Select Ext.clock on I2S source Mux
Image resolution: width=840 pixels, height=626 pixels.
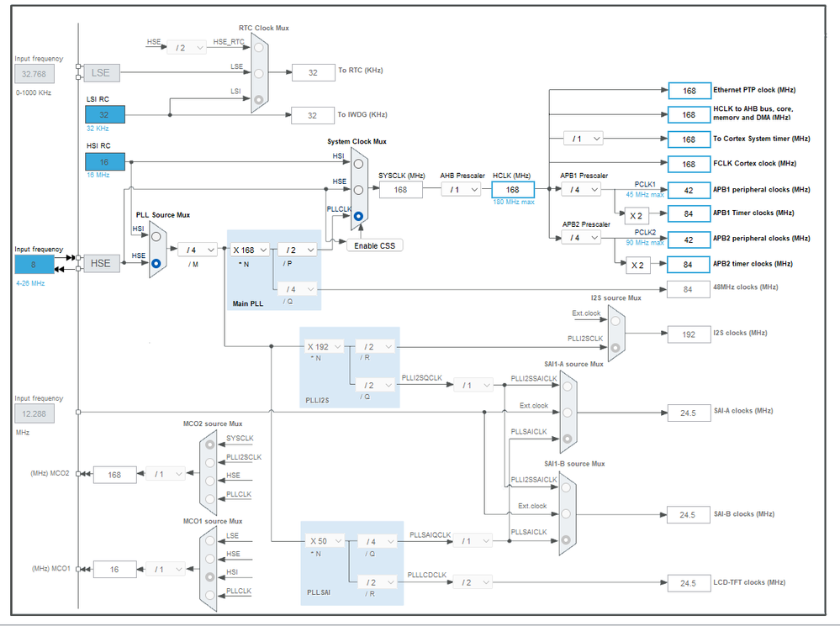(x=615, y=321)
